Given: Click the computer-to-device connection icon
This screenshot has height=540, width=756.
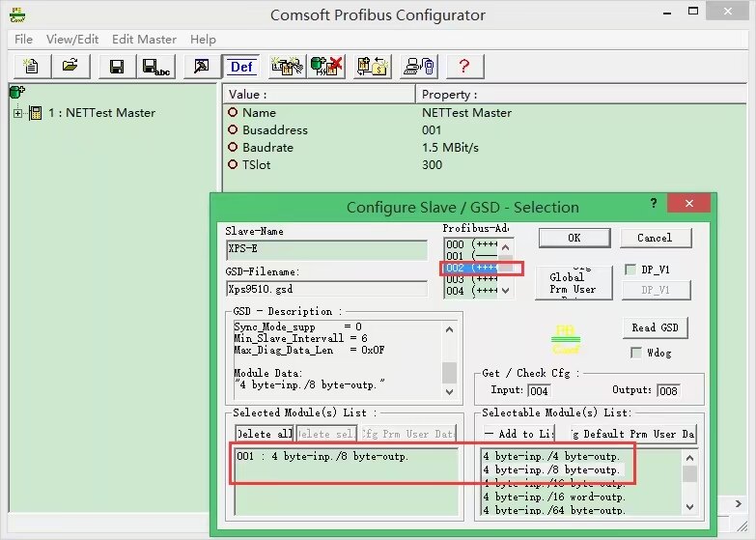Looking at the screenshot, I should tap(419, 66).
